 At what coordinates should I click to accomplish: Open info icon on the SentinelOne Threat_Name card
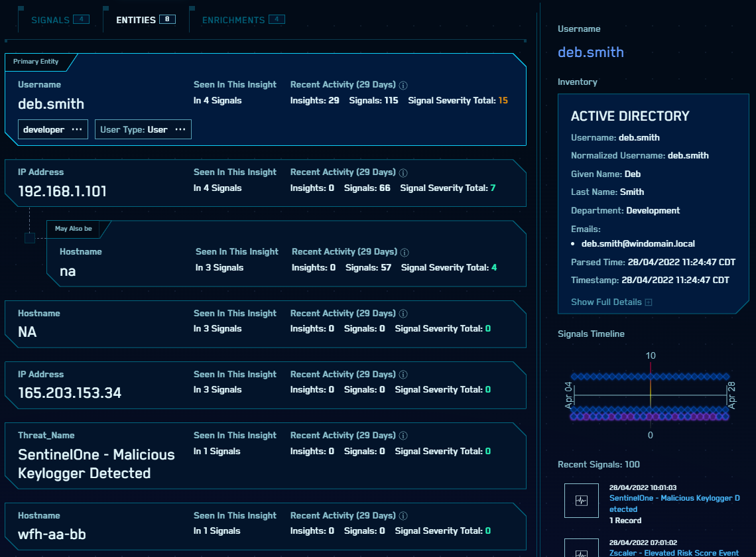click(403, 436)
